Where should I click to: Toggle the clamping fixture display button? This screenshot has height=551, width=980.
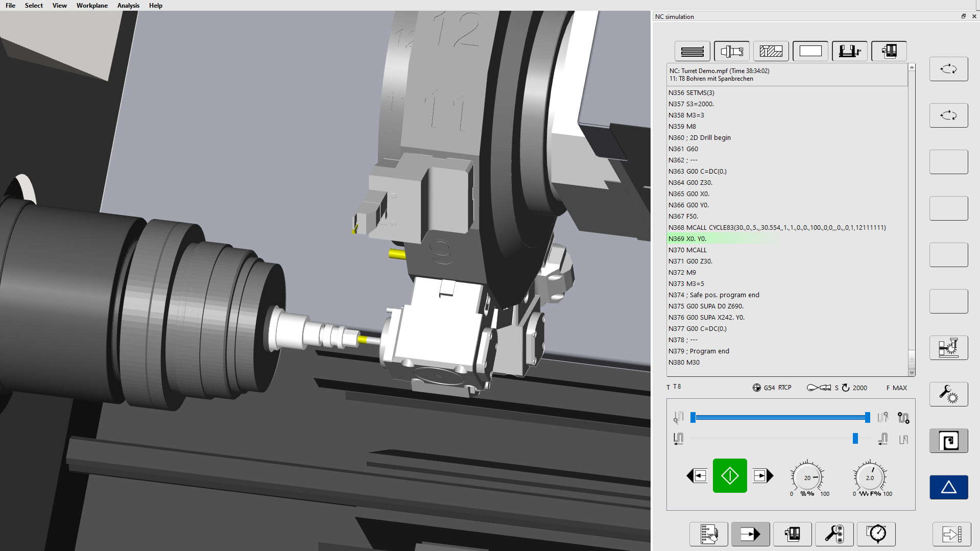coord(850,51)
